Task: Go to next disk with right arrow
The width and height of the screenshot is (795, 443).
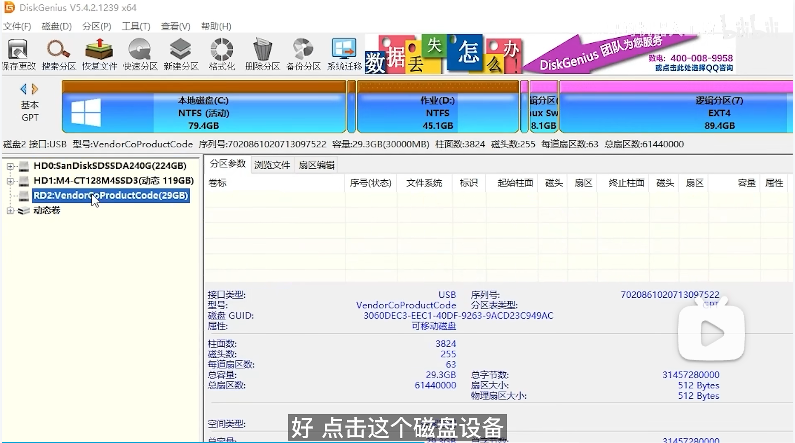Action: (34, 89)
